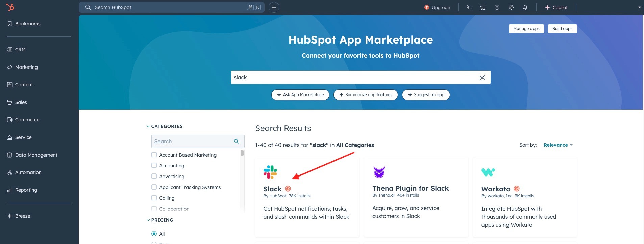Click the Upgrade label in the top bar
The height and width of the screenshot is (244, 644).
pos(441,7)
